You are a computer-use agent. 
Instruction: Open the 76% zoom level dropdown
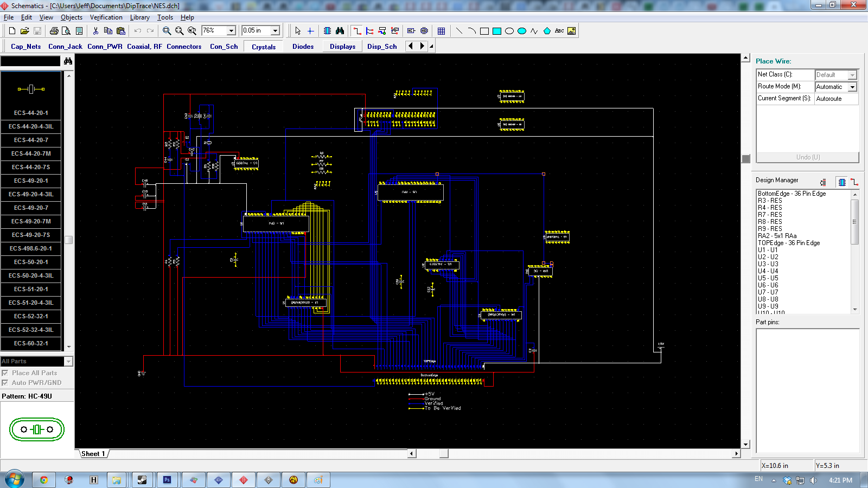pyautogui.click(x=231, y=31)
